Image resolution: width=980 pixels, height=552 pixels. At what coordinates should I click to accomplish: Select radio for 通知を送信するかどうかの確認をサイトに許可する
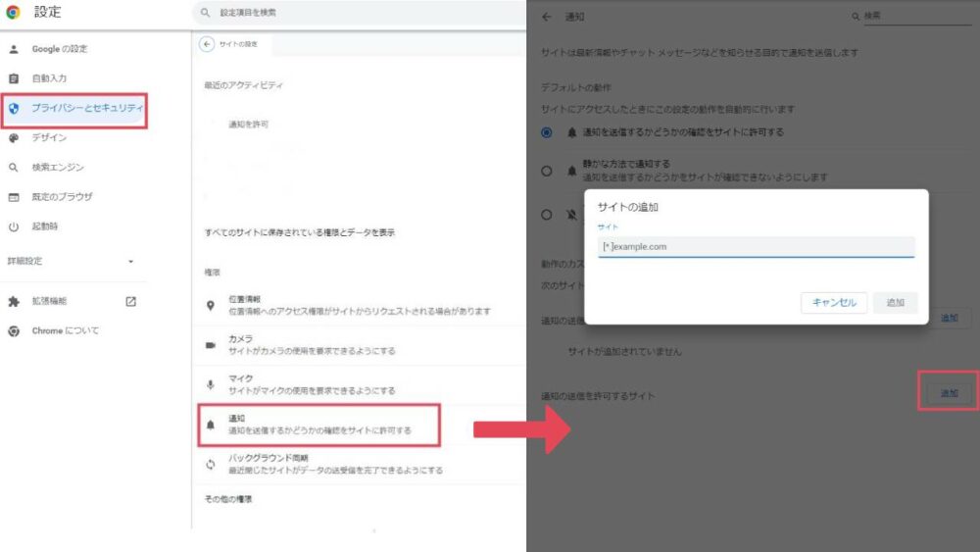pyautogui.click(x=547, y=132)
